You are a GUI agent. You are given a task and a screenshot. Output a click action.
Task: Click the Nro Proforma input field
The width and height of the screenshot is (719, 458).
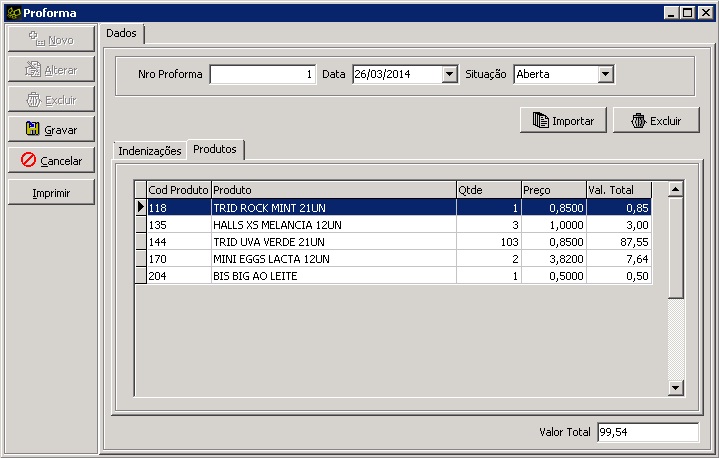point(262,74)
